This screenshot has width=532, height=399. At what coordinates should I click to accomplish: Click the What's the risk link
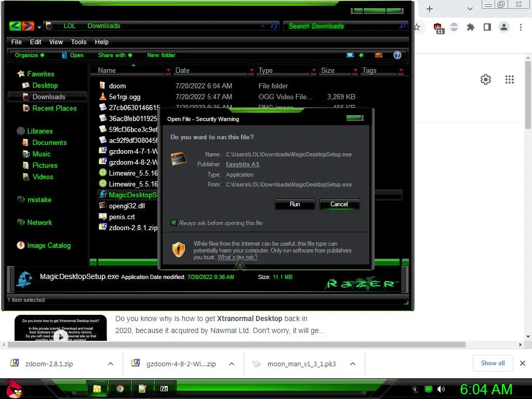point(237,257)
